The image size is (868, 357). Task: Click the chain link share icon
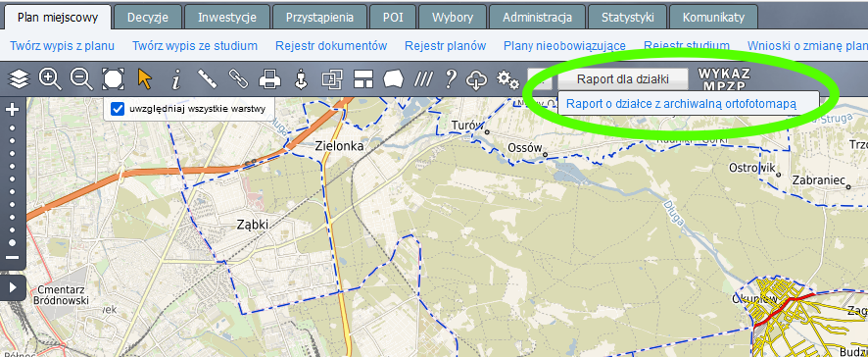coord(239,79)
